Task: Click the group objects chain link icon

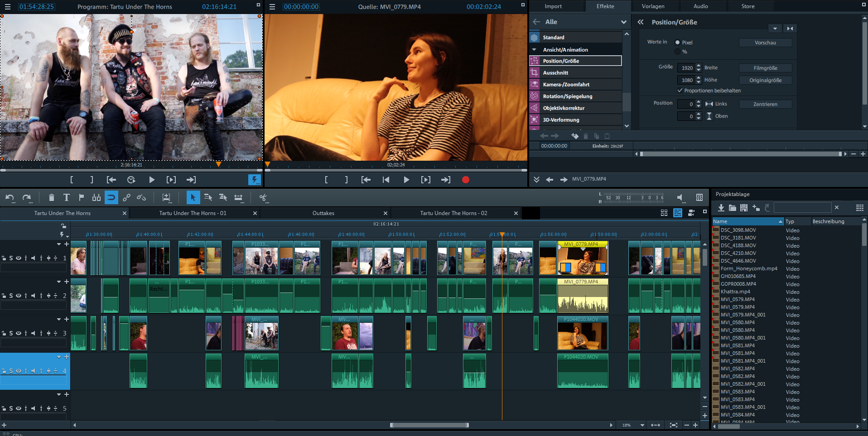Action: tap(126, 197)
